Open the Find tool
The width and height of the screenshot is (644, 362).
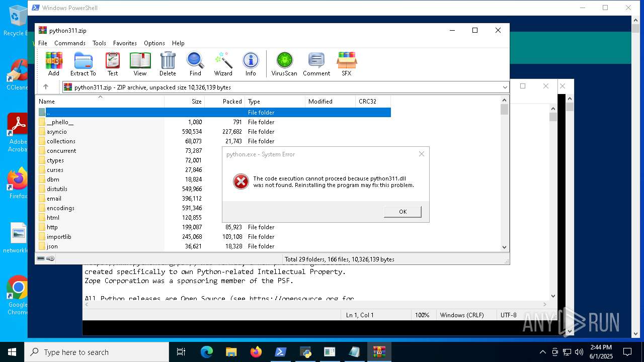pyautogui.click(x=195, y=64)
